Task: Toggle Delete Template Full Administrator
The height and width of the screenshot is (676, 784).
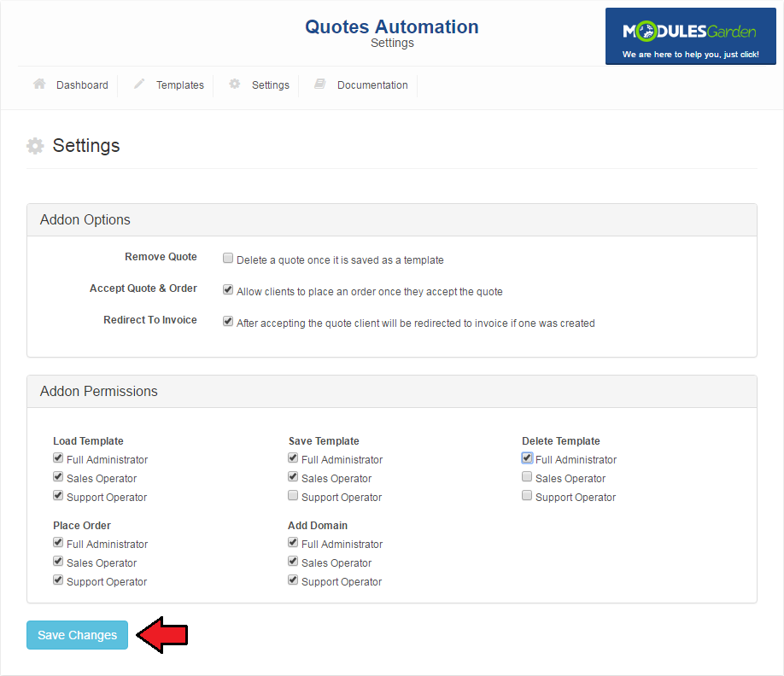Action: tap(527, 457)
